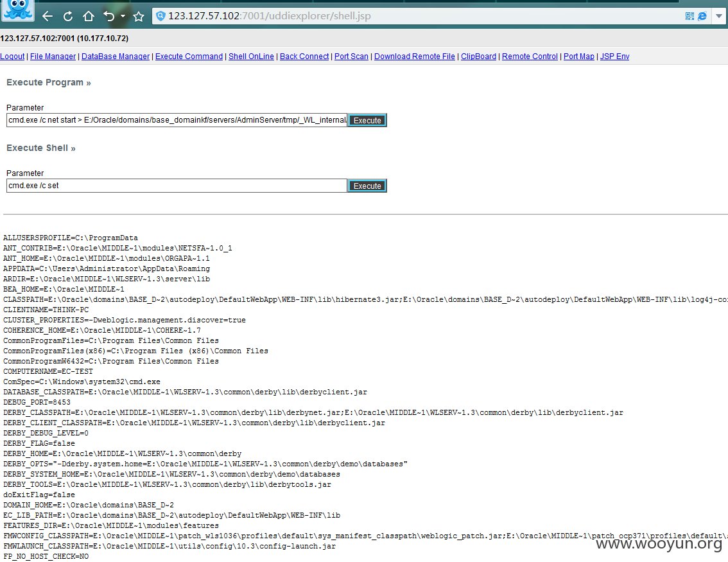Image resolution: width=728 pixels, height=562 pixels.
Task: Bookmark page with the star icon
Action: point(139,17)
